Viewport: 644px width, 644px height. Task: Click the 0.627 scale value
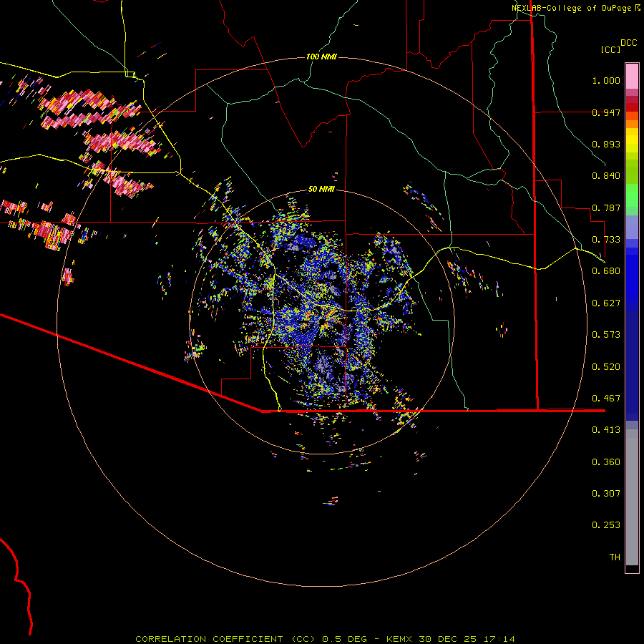[606, 303]
